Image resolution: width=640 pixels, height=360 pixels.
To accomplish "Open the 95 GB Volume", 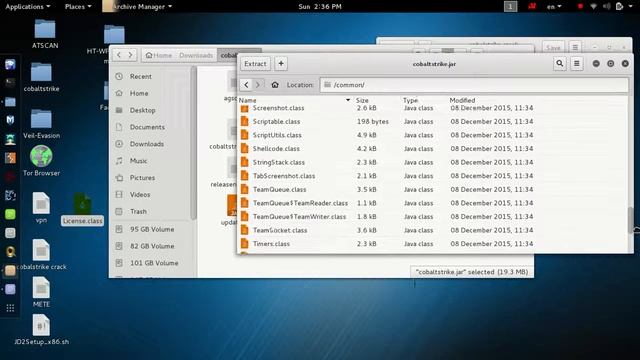I will (151, 229).
